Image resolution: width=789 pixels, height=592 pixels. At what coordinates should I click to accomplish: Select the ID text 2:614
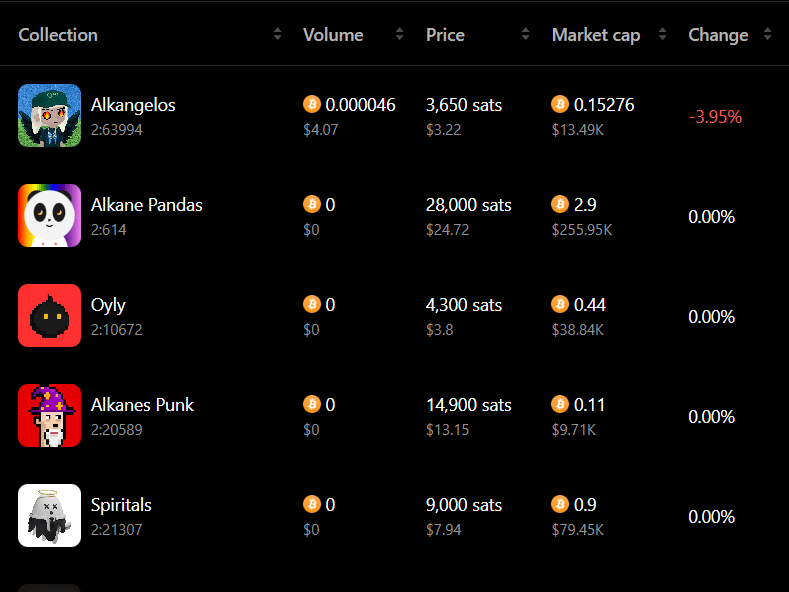[108, 230]
